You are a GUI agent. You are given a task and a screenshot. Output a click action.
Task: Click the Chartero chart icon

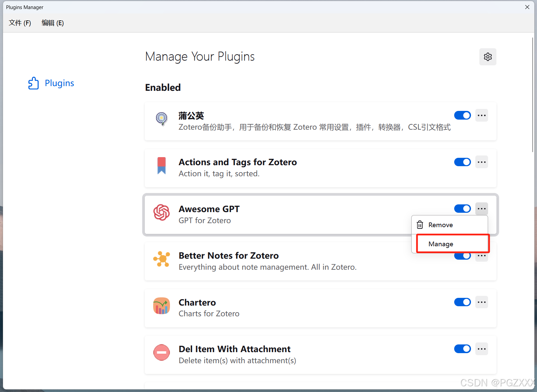[x=162, y=306]
